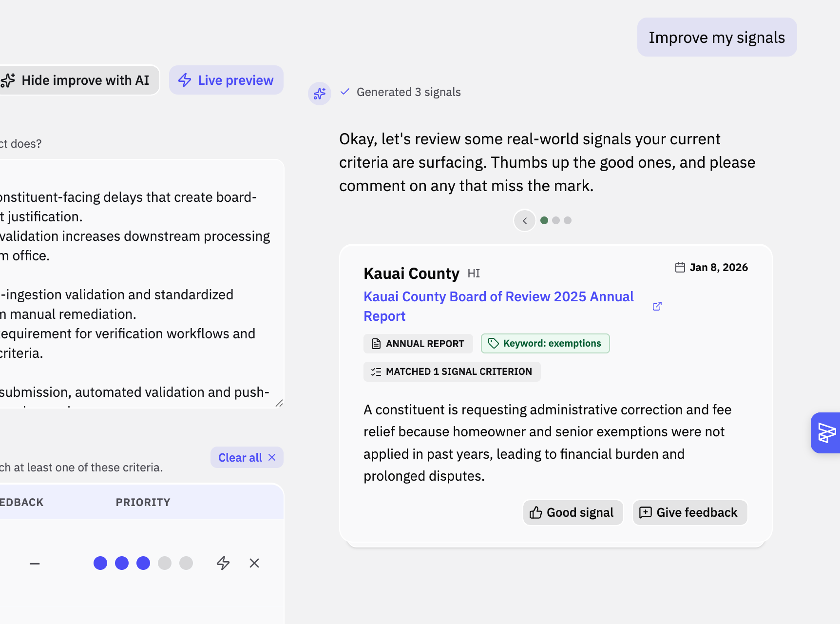Select the third carousel dot
840x624 pixels.
568,220
